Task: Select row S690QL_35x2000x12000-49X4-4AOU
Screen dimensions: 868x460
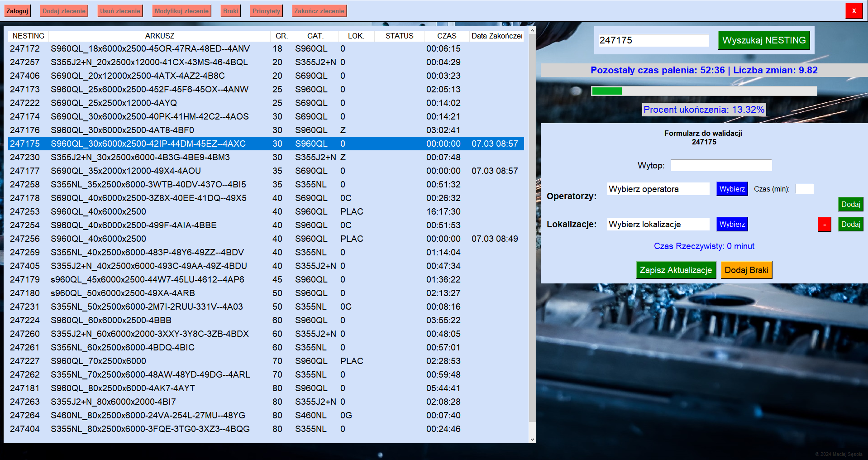Action: coord(266,171)
